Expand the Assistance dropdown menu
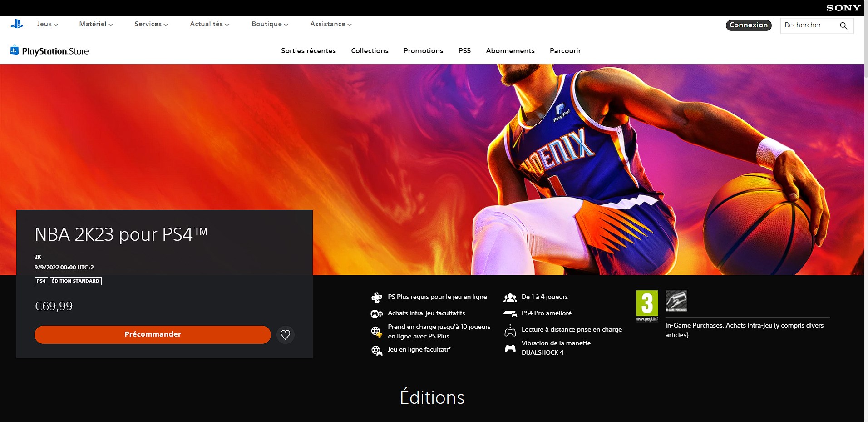This screenshot has width=868, height=422. coord(330,24)
